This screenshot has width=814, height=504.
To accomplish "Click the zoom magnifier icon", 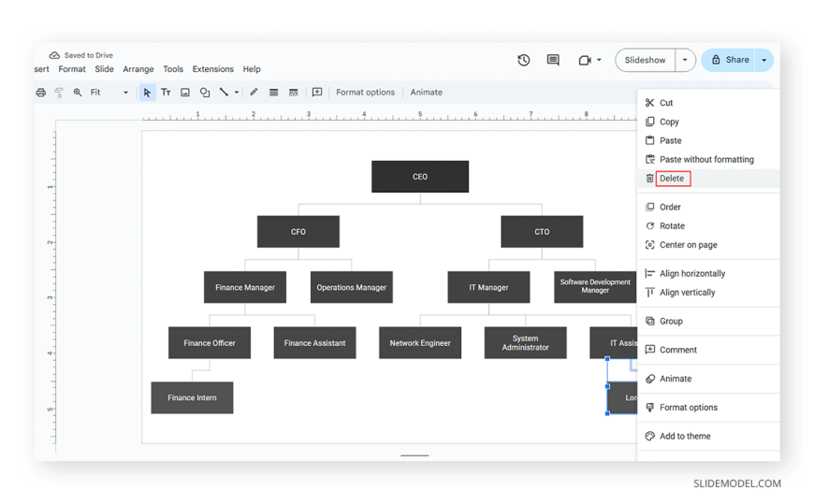I will click(x=78, y=93).
